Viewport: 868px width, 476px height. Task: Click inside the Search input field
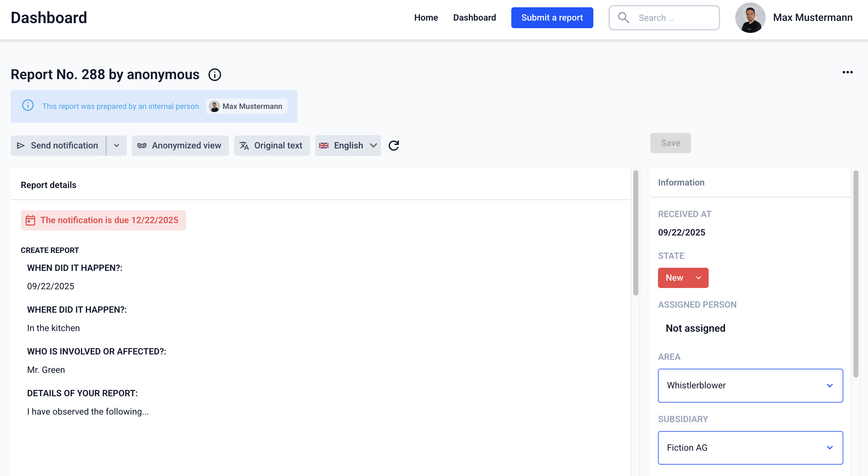coord(674,18)
